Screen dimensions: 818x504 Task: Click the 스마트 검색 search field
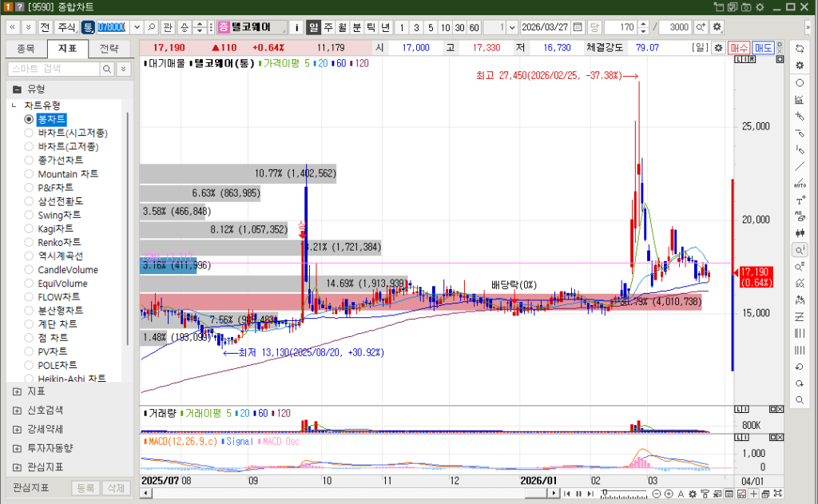pos(53,69)
